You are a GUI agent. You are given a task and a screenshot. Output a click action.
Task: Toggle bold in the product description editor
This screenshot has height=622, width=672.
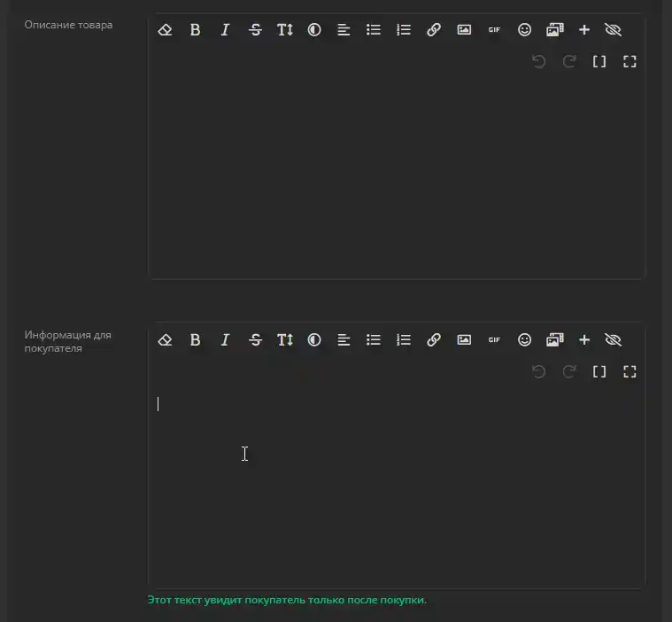point(195,30)
